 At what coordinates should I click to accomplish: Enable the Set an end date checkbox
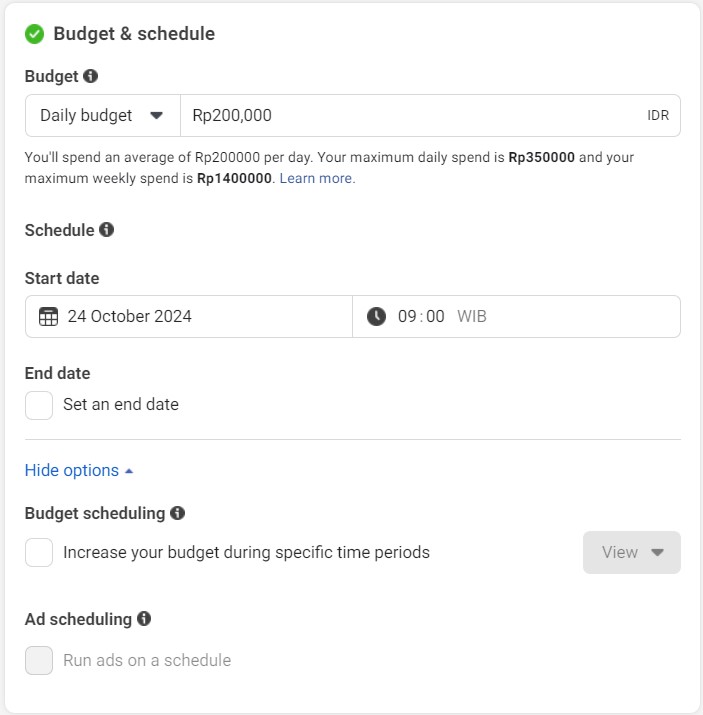pos(39,405)
